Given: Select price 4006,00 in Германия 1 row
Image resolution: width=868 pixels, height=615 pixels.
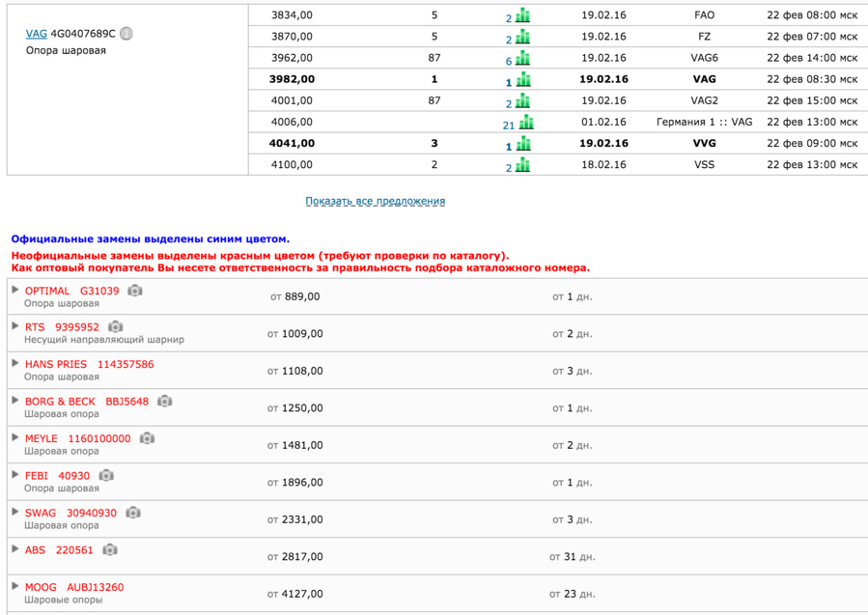Looking at the screenshot, I should (292, 122).
